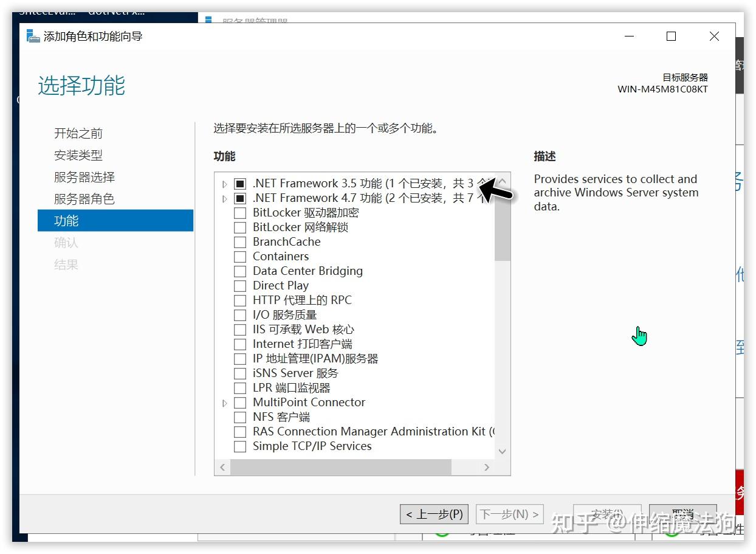The width and height of the screenshot is (756, 554).
Task: Enable the Containers feature
Action: coord(240,256)
